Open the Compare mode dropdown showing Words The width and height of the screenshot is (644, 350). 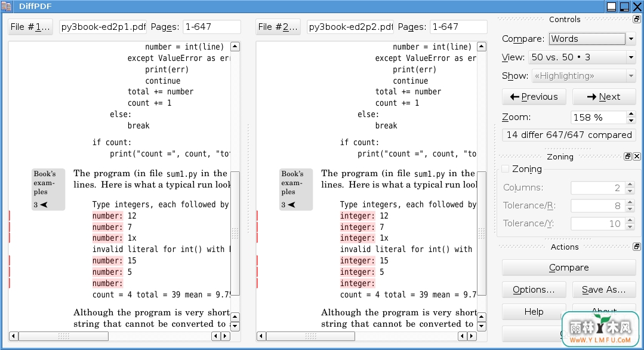(592, 39)
